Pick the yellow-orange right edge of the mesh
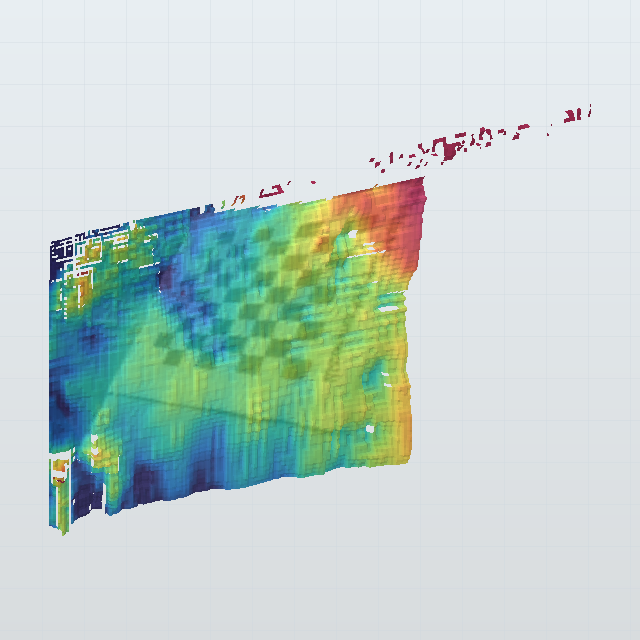 404,408
